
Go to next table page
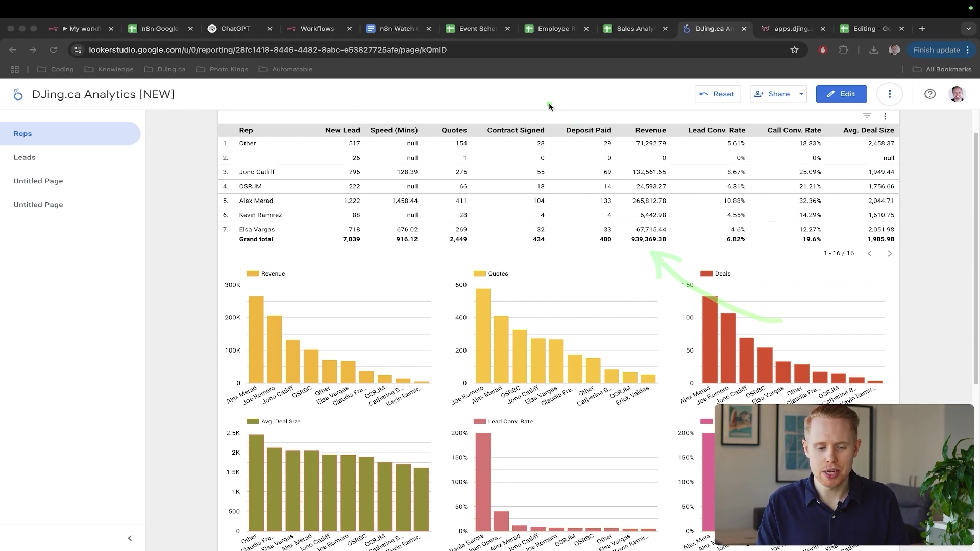point(890,253)
